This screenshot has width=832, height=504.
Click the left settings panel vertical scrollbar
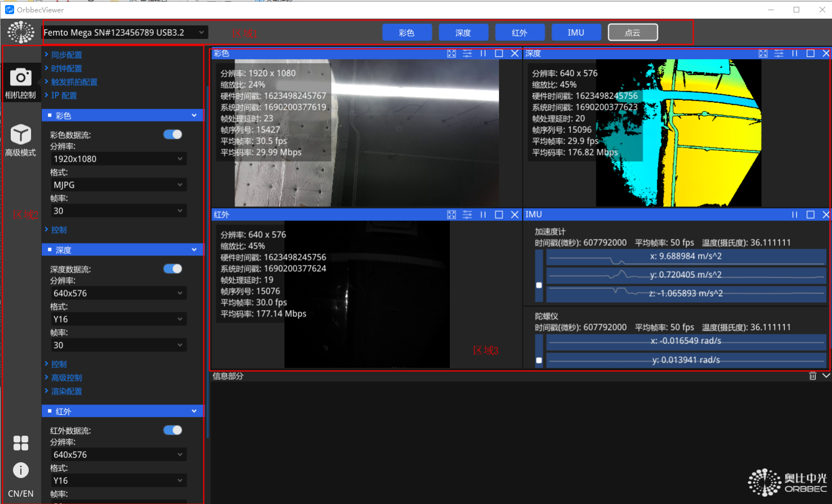[207, 263]
